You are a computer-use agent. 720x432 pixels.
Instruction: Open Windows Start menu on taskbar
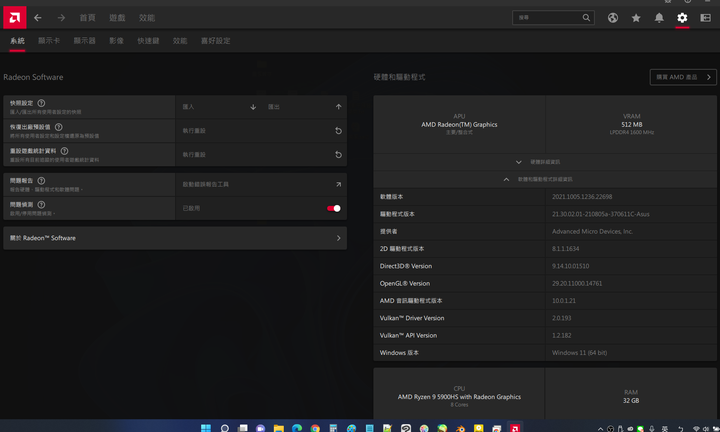206,428
